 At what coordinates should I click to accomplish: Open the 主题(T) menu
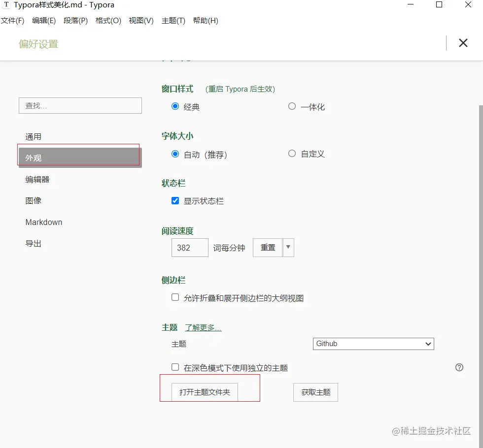173,21
